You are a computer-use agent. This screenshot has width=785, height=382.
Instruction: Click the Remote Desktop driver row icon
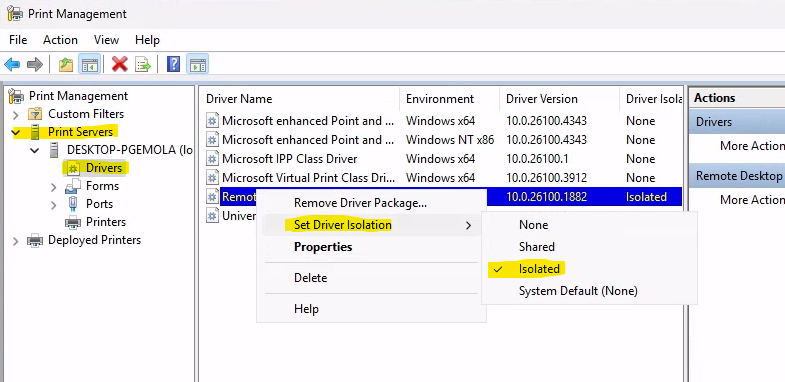(213, 197)
